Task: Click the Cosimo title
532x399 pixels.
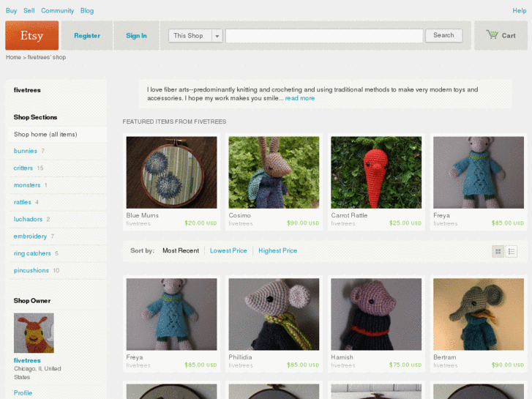Action: click(240, 215)
